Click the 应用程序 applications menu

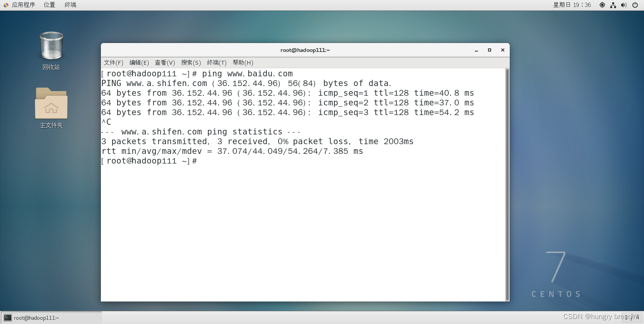[x=19, y=5]
